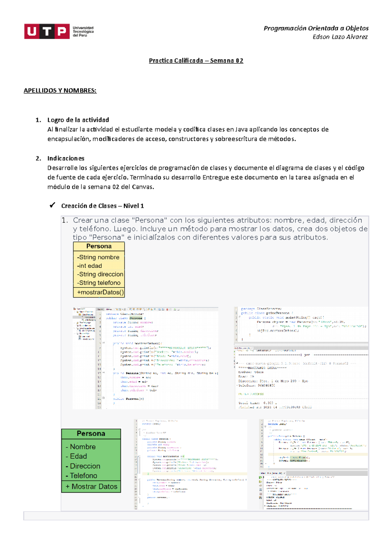Image resolution: width=392 pixels, height=555 pixels.
Task: Select the author name "Edson Lazo Alvarez"
Action: point(340,37)
